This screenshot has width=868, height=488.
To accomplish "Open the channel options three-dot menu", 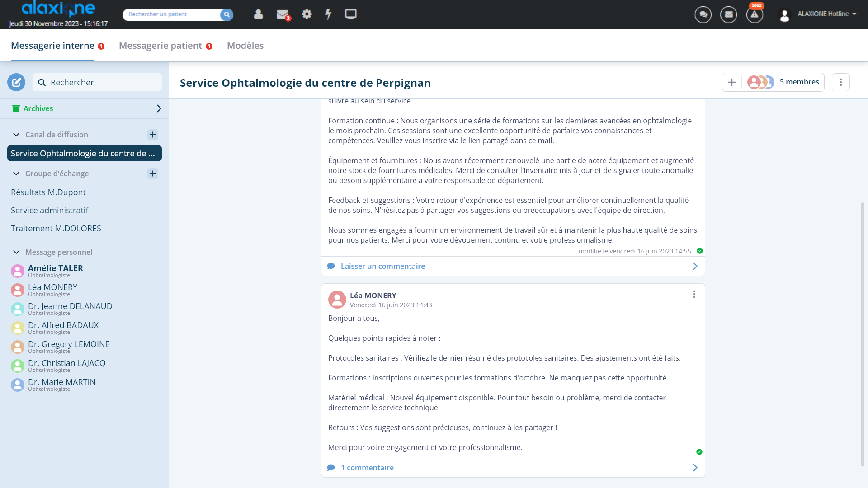I will [841, 82].
